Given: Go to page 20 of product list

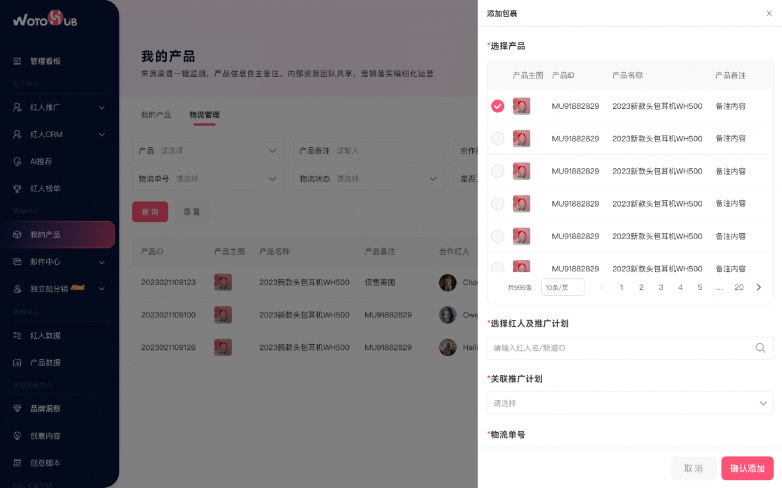Looking at the screenshot, I should coord(739,287).
